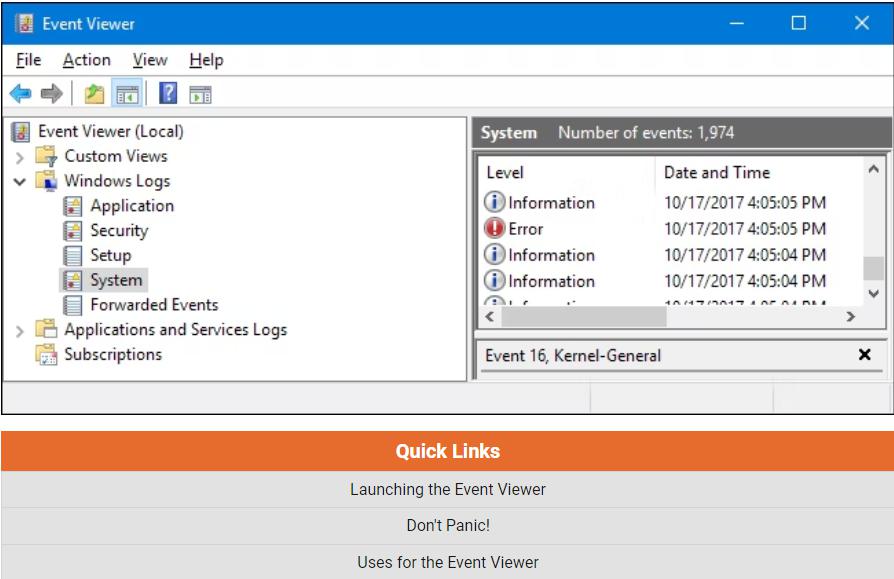Image resolution: width=894 pixels, height=579 pixels.
Task: Click the Back arrow toolbar icon
Action: [21, 93]
